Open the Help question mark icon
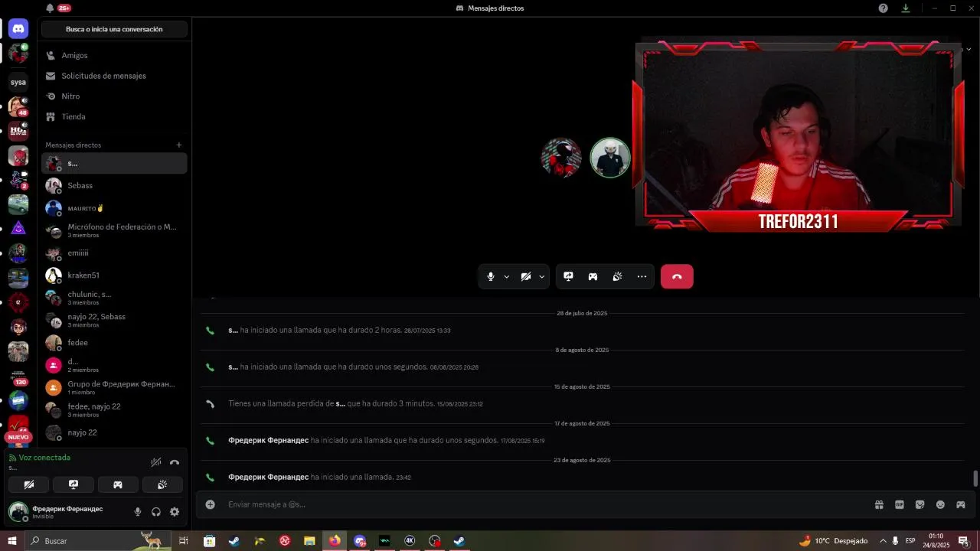The image size is (980, 551). tap(883, 8)
